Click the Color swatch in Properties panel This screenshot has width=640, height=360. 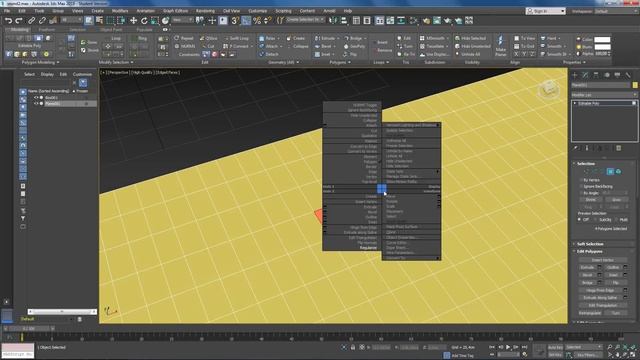(x=602, y=40)
